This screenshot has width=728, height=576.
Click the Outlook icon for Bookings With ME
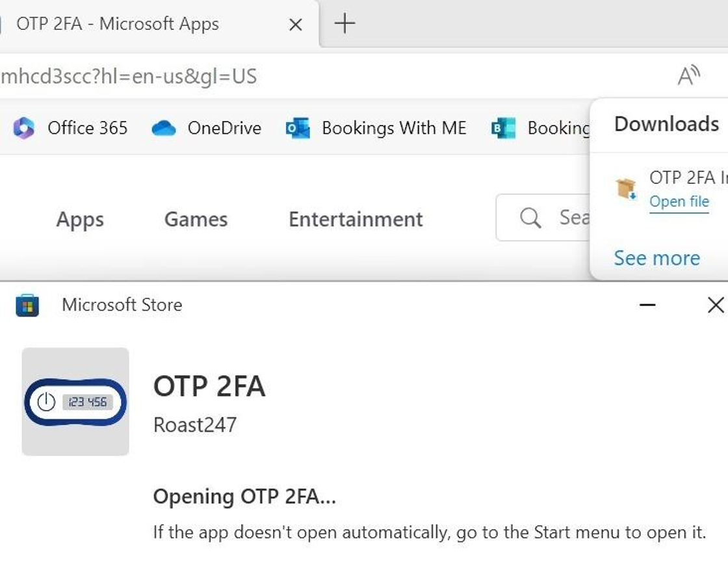pyautogui.click(x=298, y=128)
